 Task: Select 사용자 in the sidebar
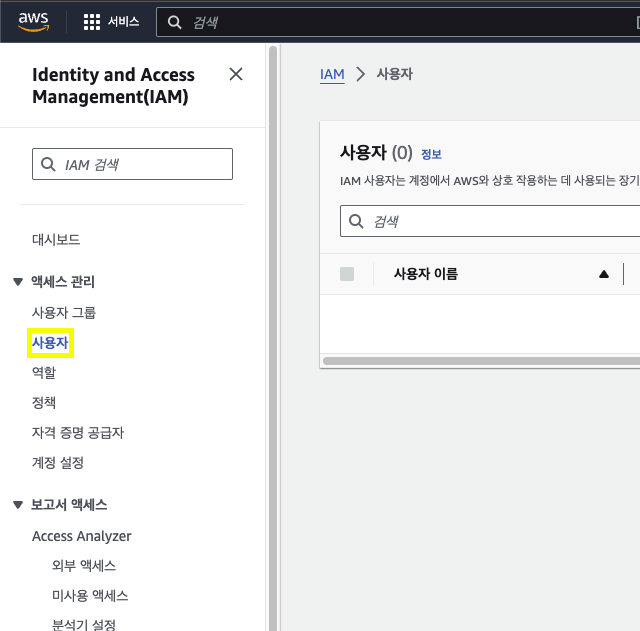[x=50, y=343]
